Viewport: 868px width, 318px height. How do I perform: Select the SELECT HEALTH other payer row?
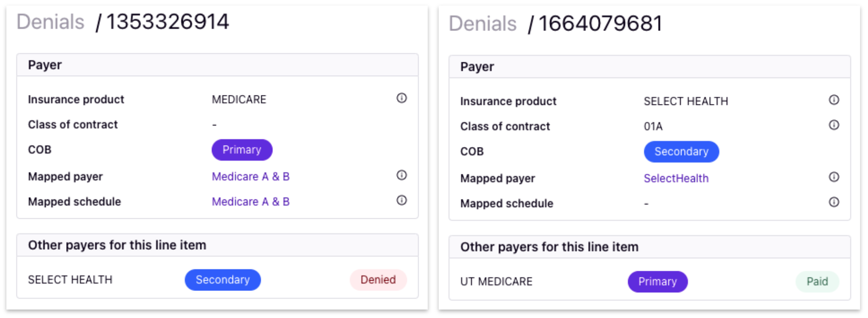point(217,280)
